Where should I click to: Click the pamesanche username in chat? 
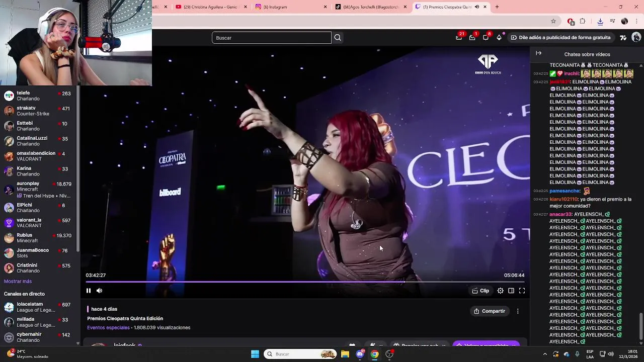tap(565, 191)
